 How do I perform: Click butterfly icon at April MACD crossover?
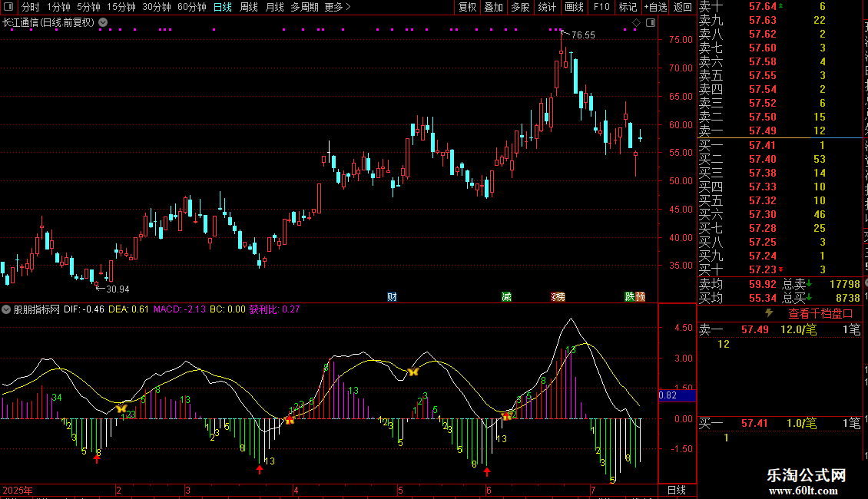289,421
